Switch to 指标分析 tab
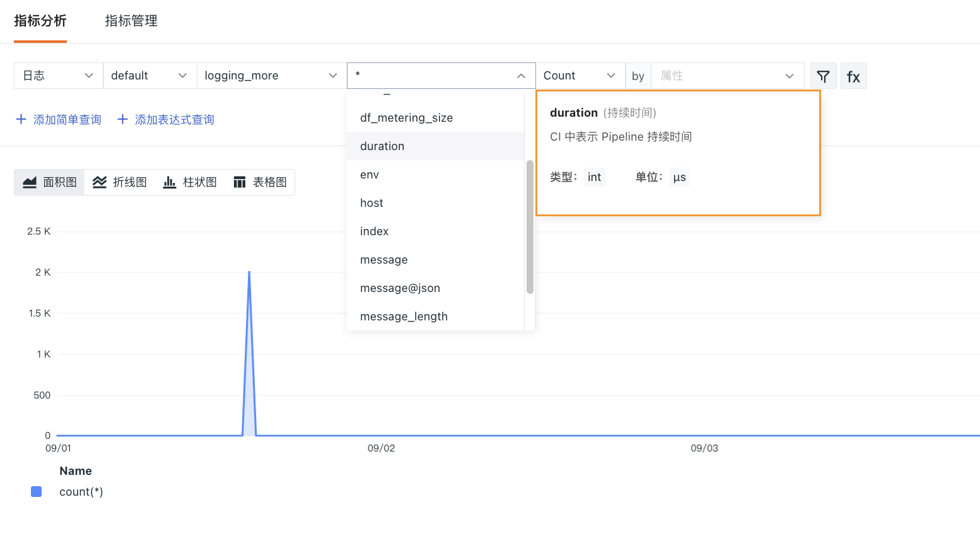 click(x=40, y=21)
